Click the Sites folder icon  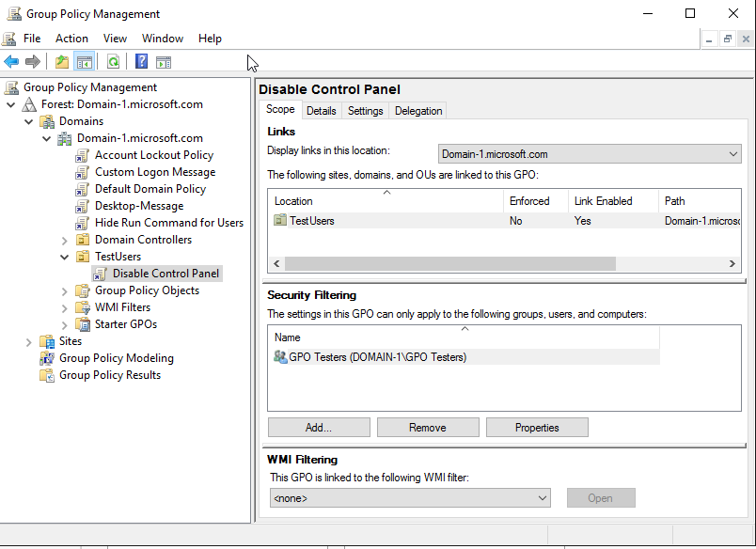coord(47,341)
